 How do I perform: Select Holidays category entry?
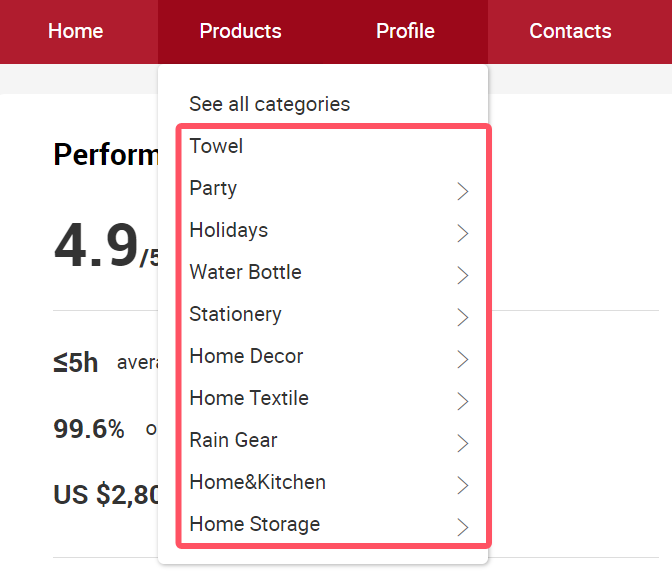point(228,230)
